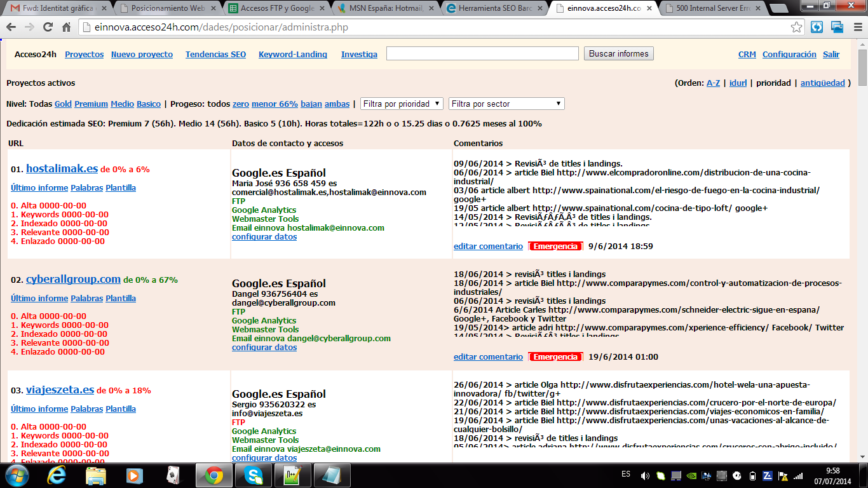Open the Filtra por prioridad dropdown
This screenshot has width=868, height=488.
(x=402, y=104)
